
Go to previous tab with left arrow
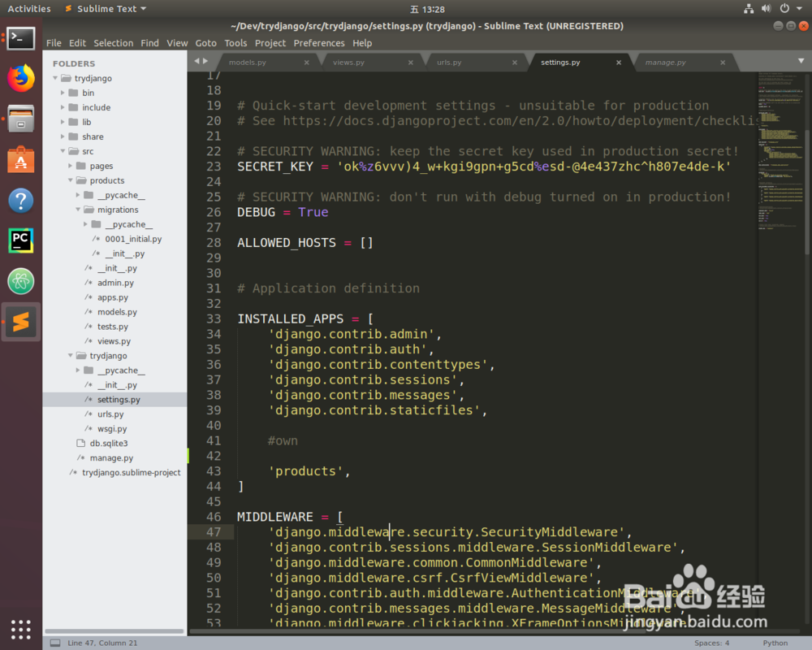click(x=197, y=61)
